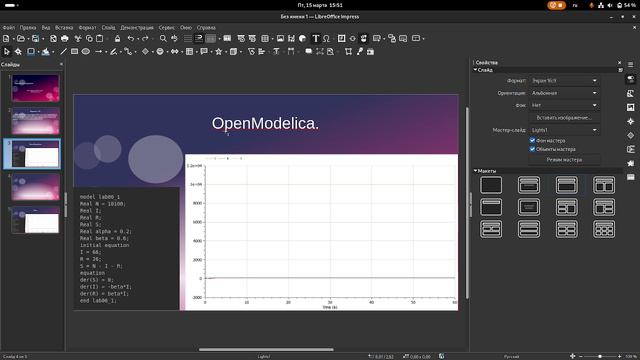Screen dimensions: 640x360
Task: Adjust the zoom slider in status bar
Action: tap(600, 356)
